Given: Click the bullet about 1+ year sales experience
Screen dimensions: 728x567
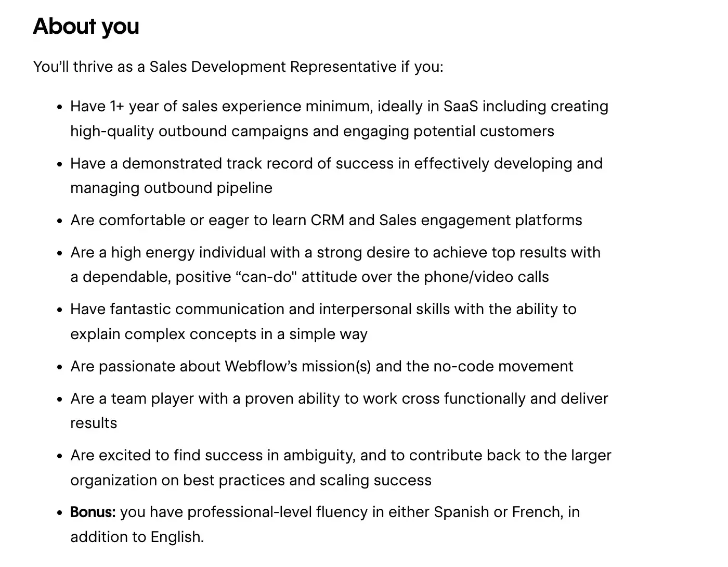Looking at the screenshot, I should 339,107.
